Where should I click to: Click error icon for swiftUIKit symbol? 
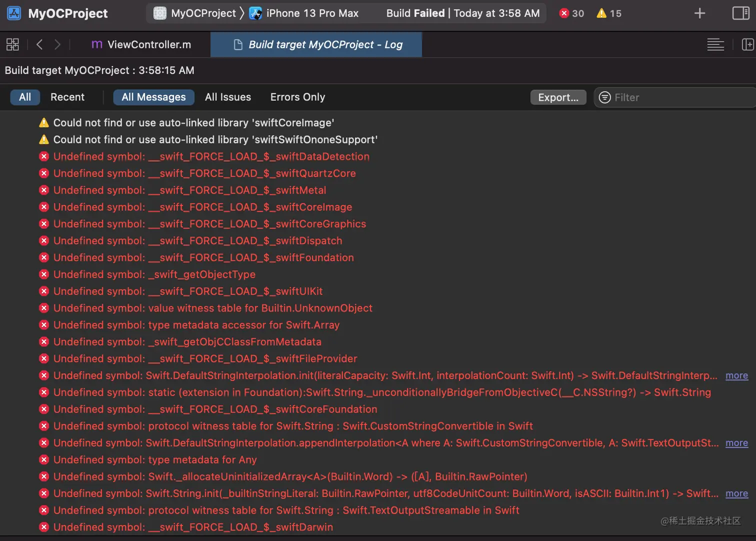click(x=44, y=291)
